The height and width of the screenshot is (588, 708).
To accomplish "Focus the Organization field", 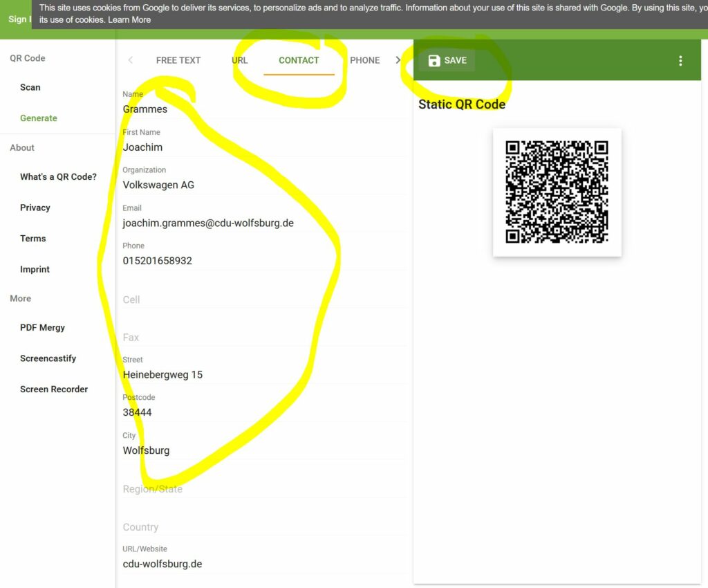I will pos(264,185).
